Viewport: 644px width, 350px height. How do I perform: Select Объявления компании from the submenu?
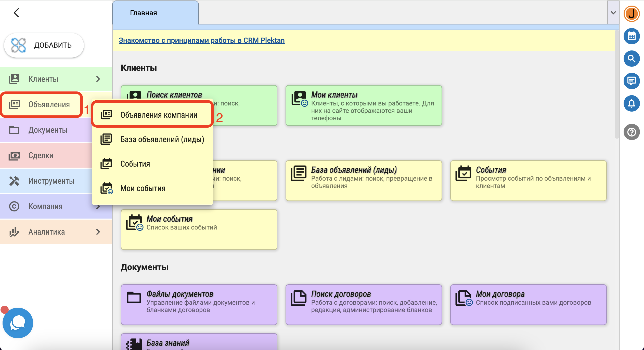(159, 115)
